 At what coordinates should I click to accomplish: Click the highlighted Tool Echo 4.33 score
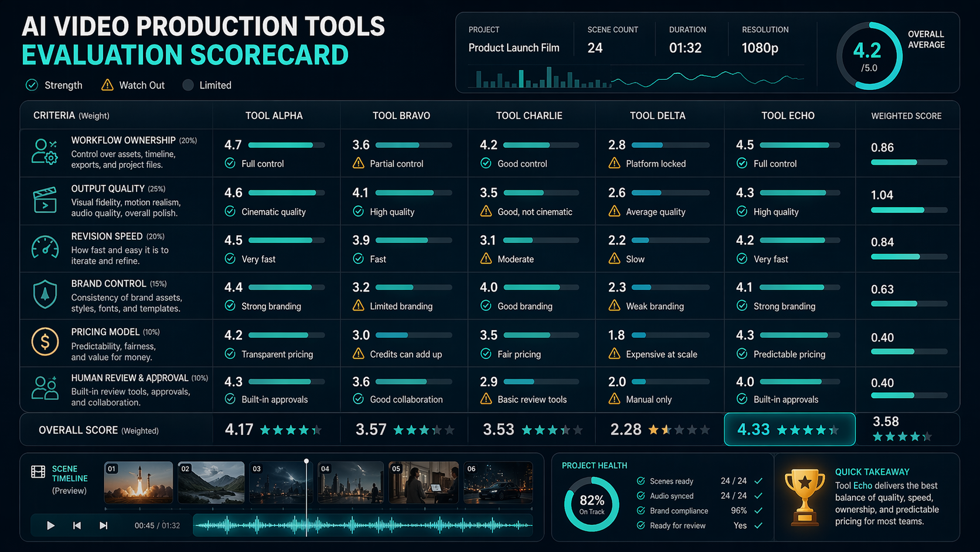tap(790, 429)
